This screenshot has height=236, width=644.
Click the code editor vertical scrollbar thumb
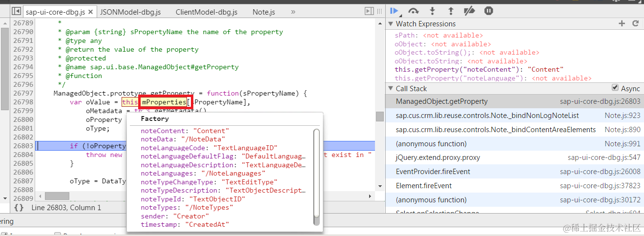(380, 117)
